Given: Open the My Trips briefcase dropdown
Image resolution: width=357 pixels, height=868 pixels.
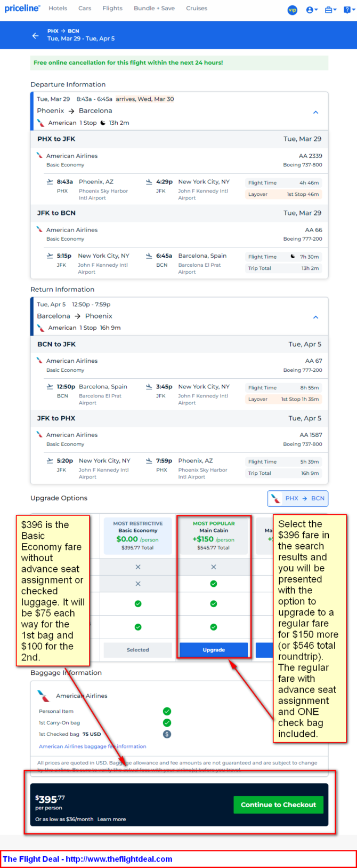Looking at the screenshot, I should 330,10.
